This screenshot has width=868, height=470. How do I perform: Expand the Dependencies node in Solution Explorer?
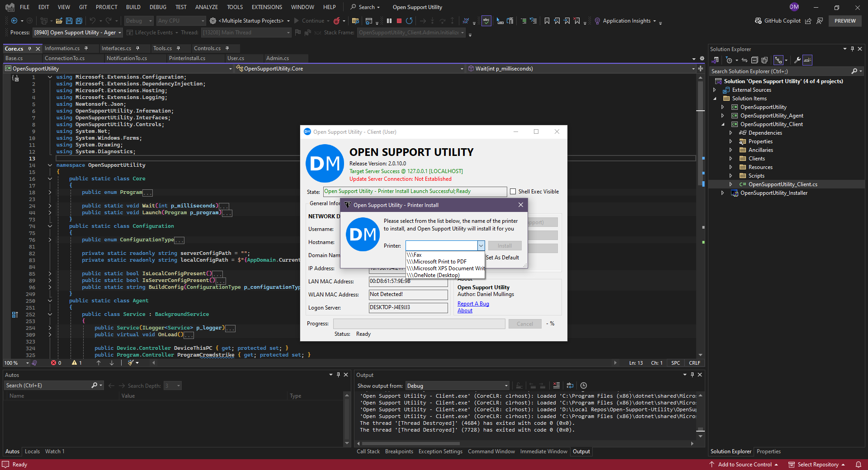731,133
